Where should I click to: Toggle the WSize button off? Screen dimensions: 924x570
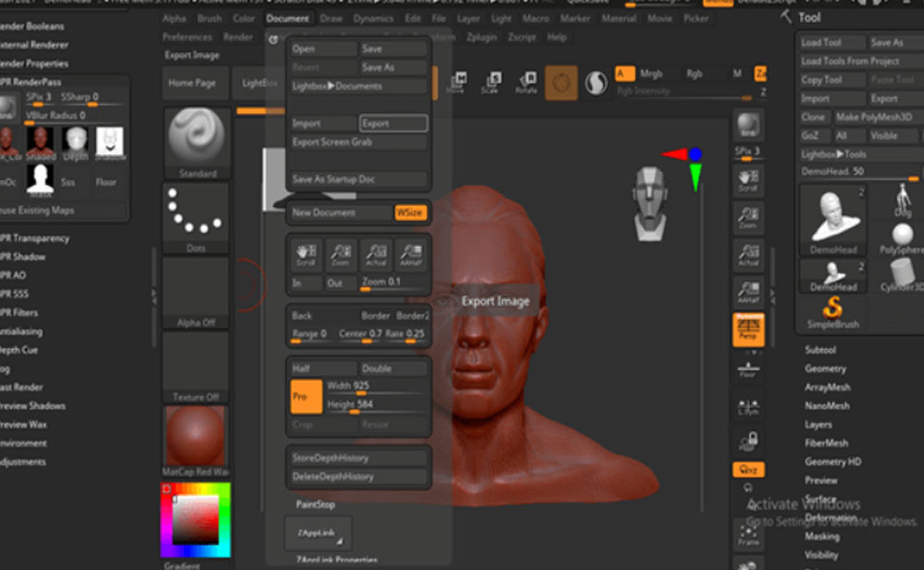pos(410,213)
